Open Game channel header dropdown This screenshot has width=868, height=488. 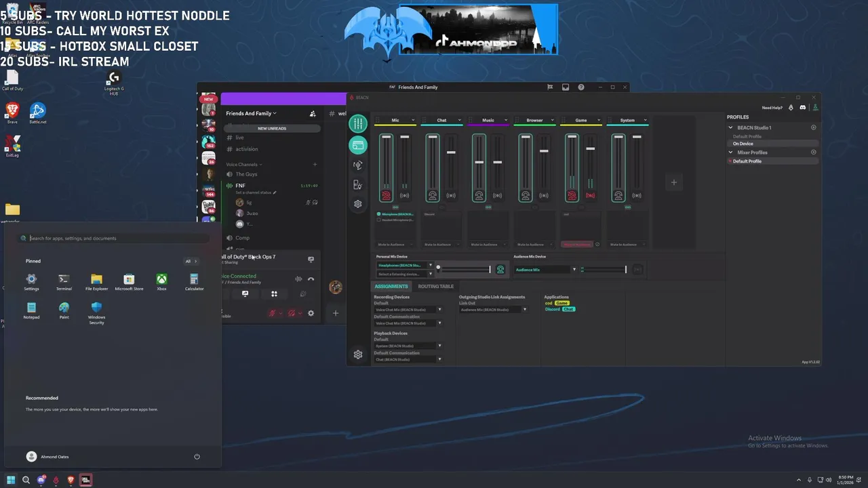(x=599, y=120)
